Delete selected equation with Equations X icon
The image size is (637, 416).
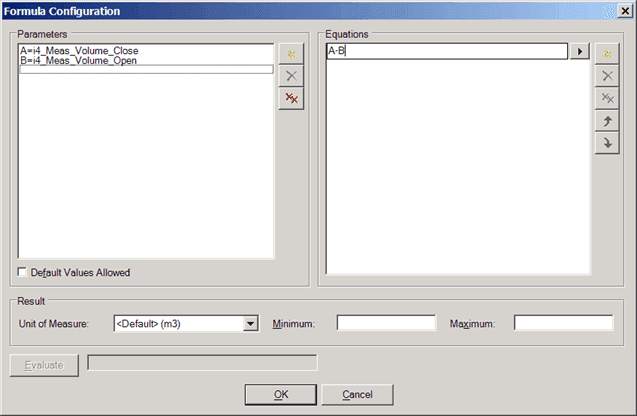tap(607, 76)
